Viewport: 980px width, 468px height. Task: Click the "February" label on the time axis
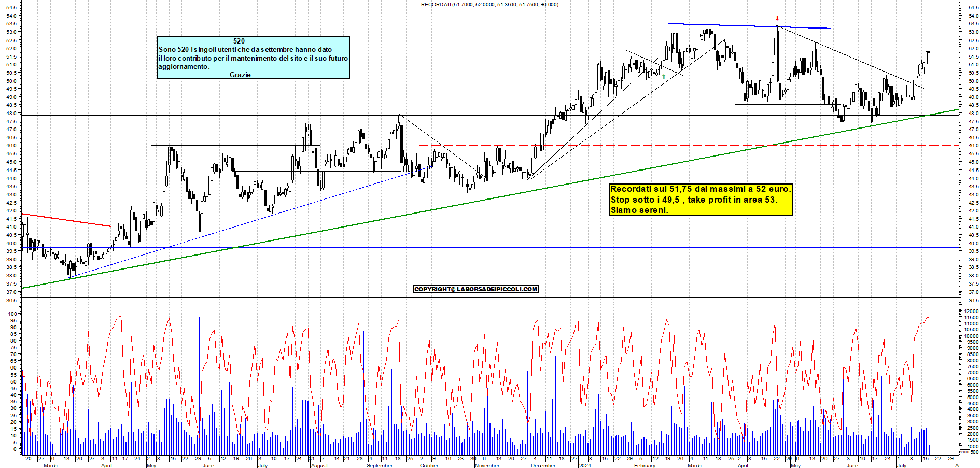[x=645, y=465]
